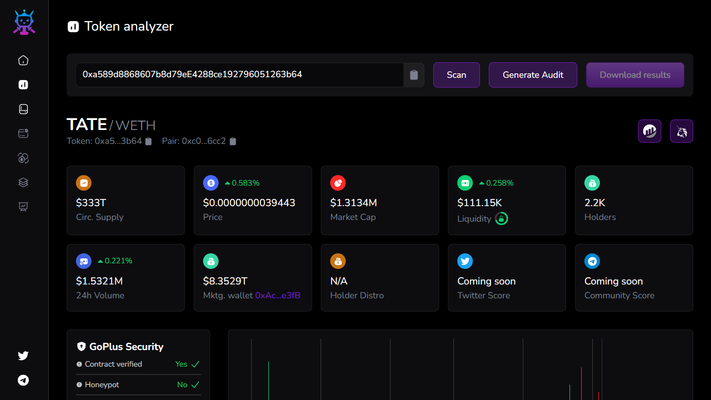Open Twitter link in sidebar

(x=23, y=356)
